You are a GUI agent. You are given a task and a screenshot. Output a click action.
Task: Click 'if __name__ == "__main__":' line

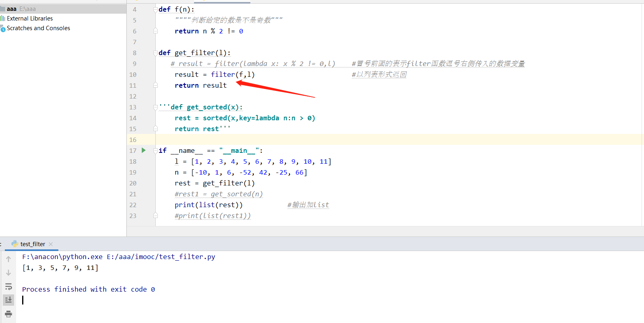(211, 150)
